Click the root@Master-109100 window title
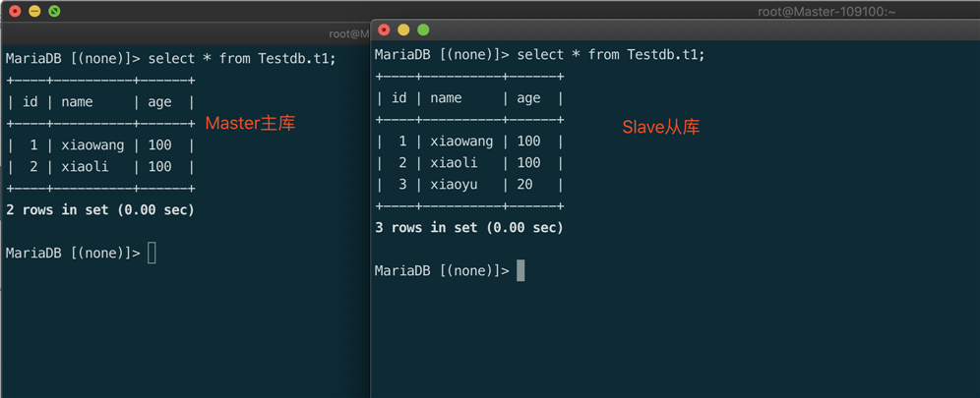Image resolution: width=980 pixels, height=398 pixels. tap(827, 11)
